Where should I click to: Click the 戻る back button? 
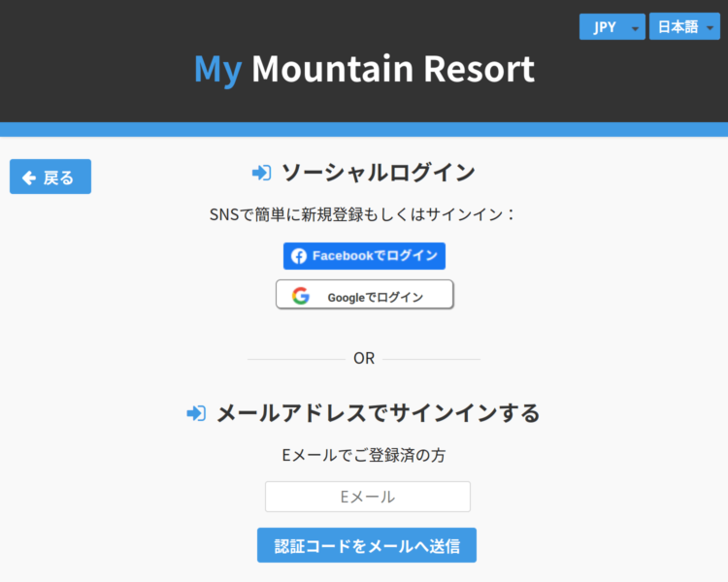(50, 177)
